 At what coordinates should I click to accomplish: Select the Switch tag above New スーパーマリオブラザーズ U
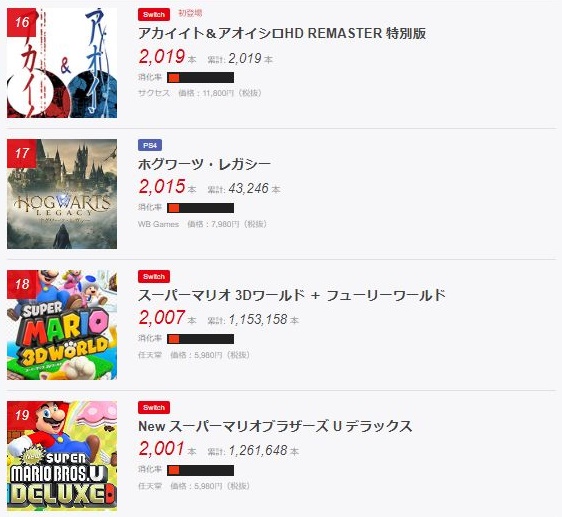pos(154,407)
